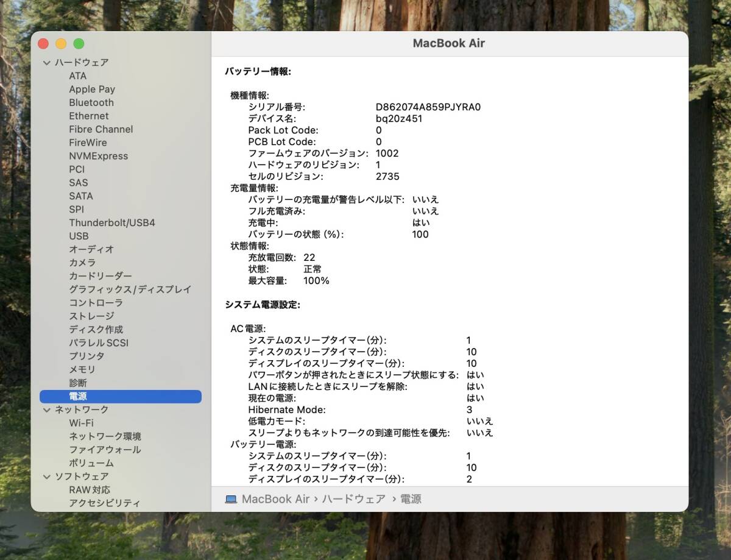This screenshot has height=560, width=731.
Task: Click the Hibernate Mode value 3
Action: click(470, 410)
